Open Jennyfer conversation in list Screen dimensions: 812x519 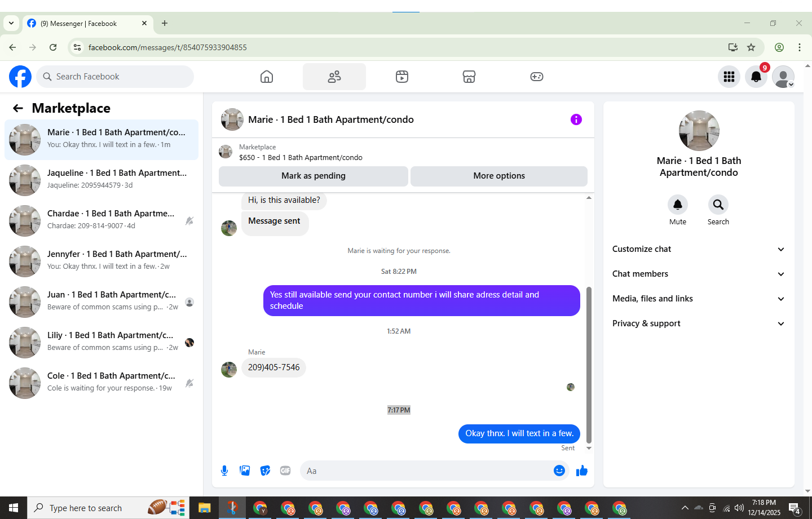pos(101,261)
